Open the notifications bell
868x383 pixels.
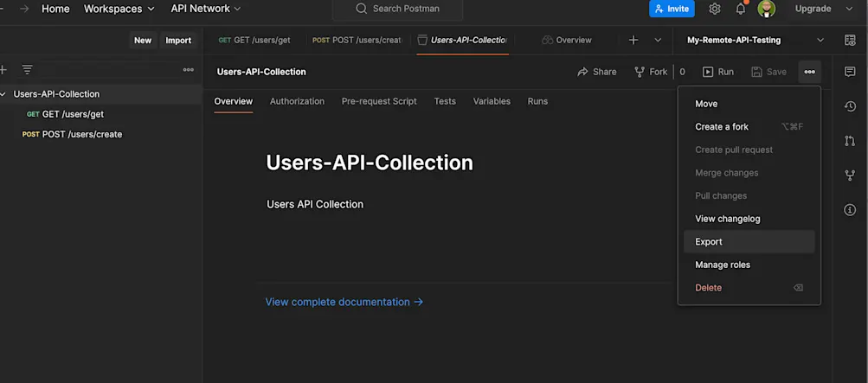click(741, 9)
